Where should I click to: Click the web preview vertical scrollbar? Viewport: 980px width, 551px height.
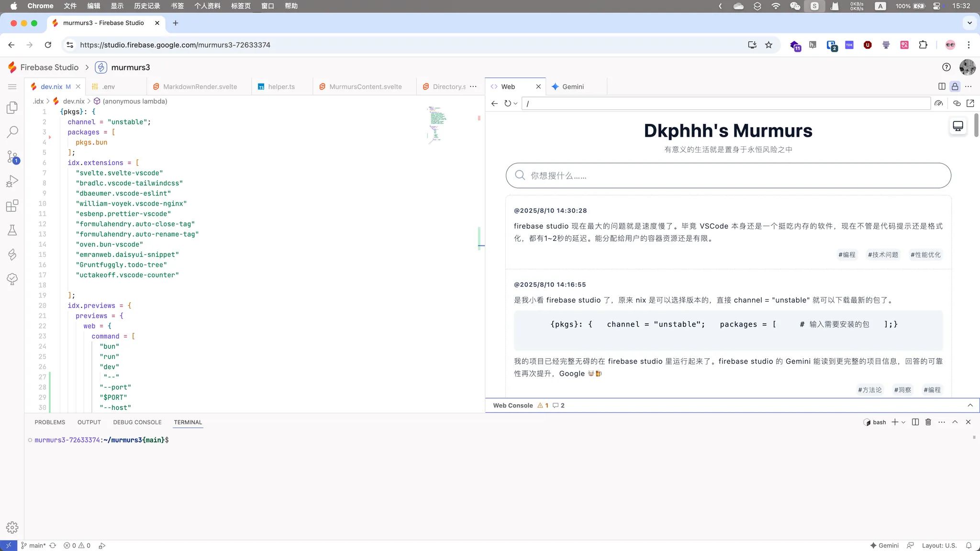point(977,125)
